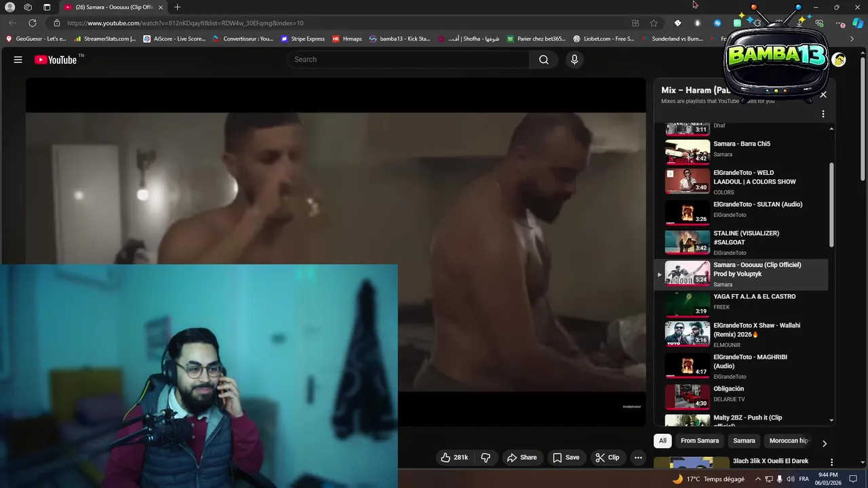Screen dimensions: 868x488
Task: Open Liobet.com bookmark
Action: [604, 39]
